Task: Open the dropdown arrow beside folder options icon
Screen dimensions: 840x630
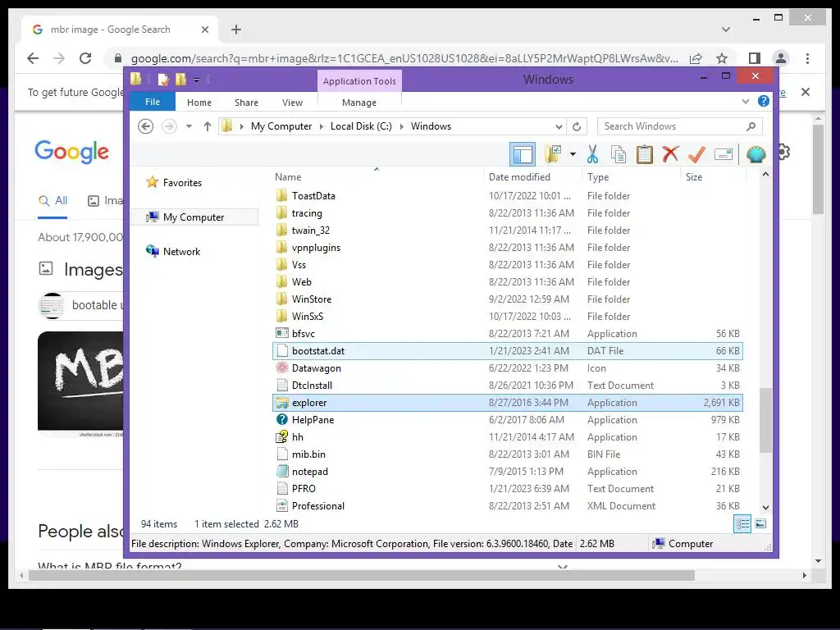Action: (x=573, y=154)
